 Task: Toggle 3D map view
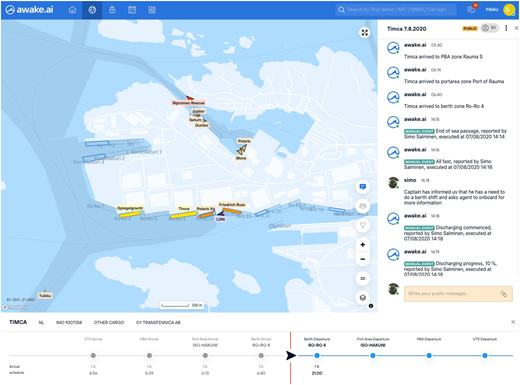[x=363, y=278]
